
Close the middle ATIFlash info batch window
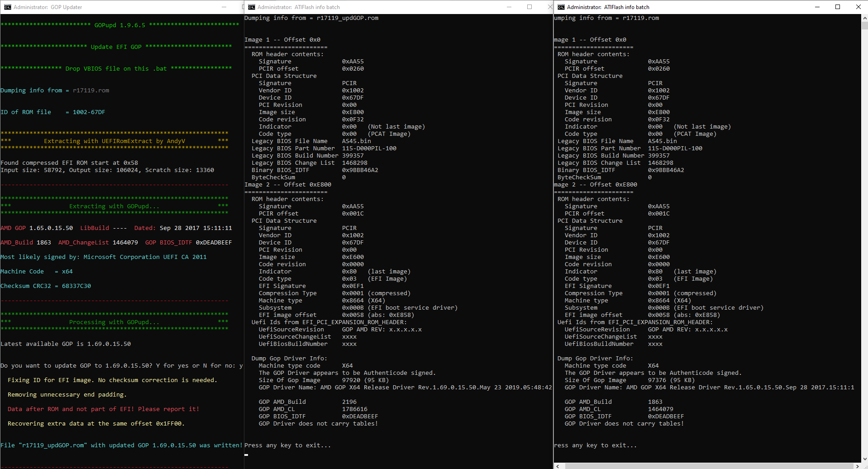(x=550, y=7)
